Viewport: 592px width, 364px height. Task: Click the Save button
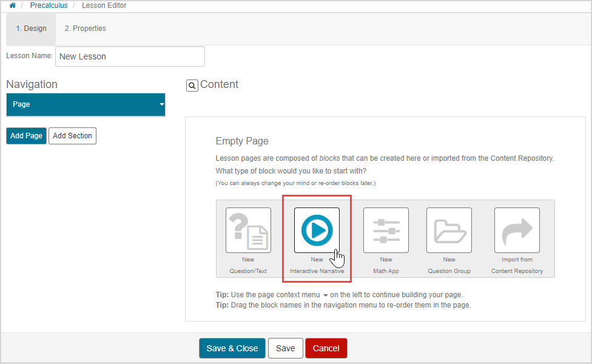tap(285, 348)
